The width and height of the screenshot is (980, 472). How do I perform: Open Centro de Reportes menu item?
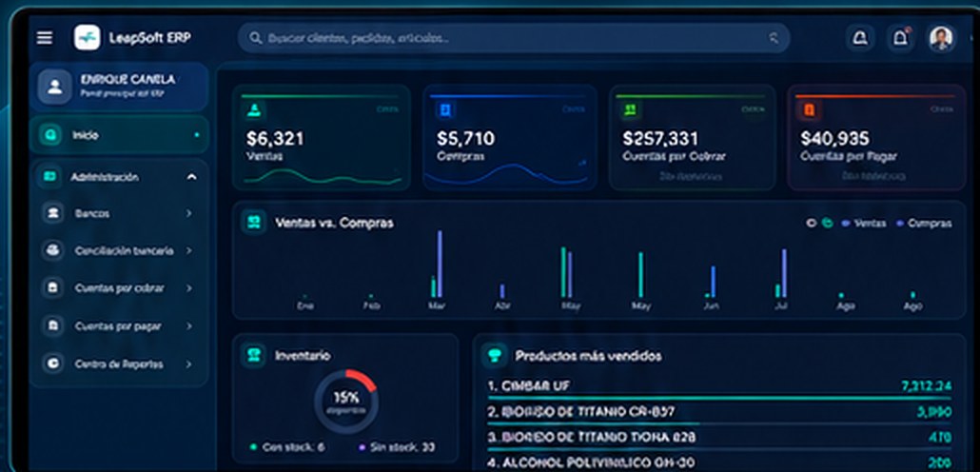tap(119, 364)
